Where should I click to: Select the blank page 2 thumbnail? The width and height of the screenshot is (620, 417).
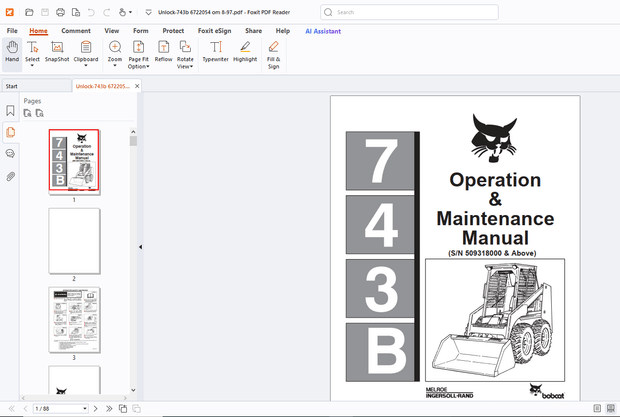click(74, 241)
